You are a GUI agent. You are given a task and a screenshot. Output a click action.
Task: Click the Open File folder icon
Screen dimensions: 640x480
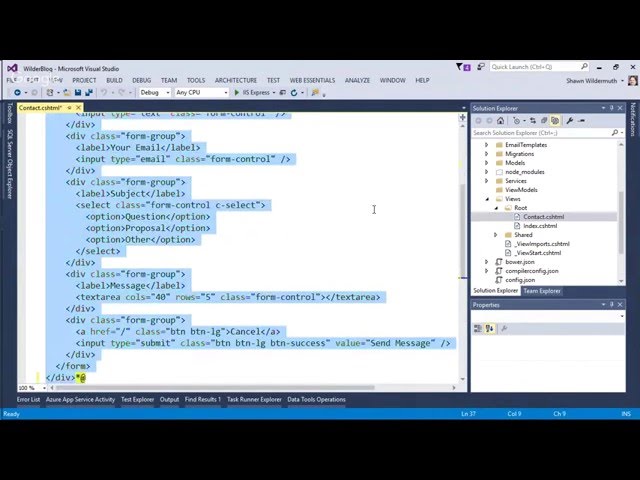67,93
